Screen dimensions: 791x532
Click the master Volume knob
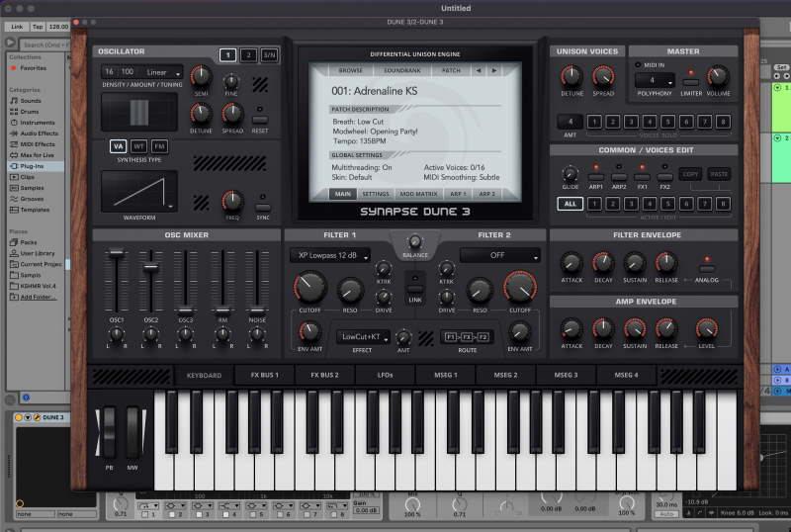pos(718,77)
